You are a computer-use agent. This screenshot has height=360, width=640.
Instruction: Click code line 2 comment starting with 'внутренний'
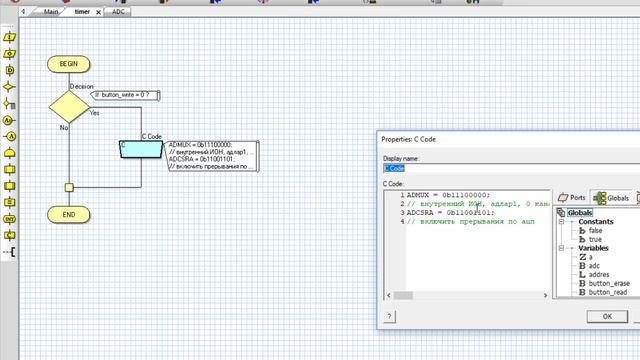coord(478,204)
